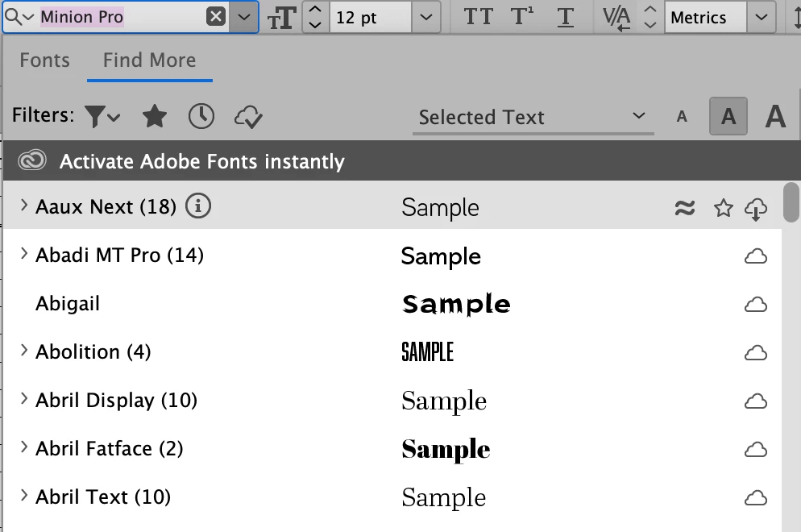Filter to show recently added fonts
801x532 pixels.
(x=201, y=116)
